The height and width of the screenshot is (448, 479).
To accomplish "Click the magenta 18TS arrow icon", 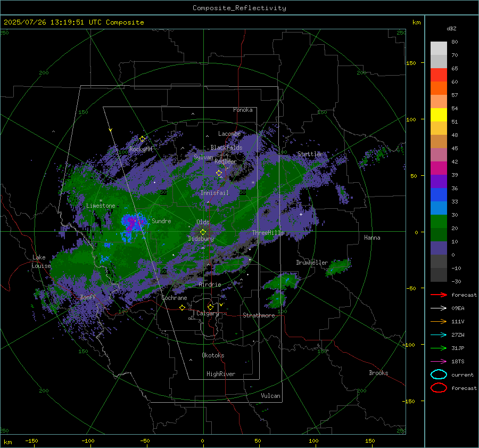I will tap(439, 362).
